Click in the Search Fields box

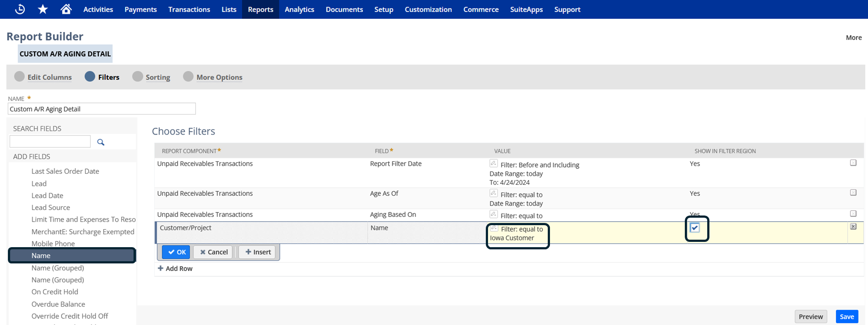click(50, 141)
